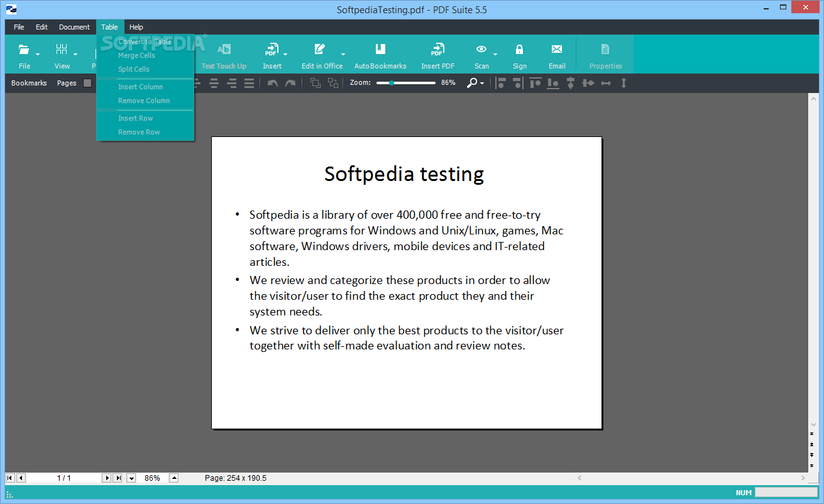Click make same height icon
This screenshot has width=824, height=504.
[623, 83]
